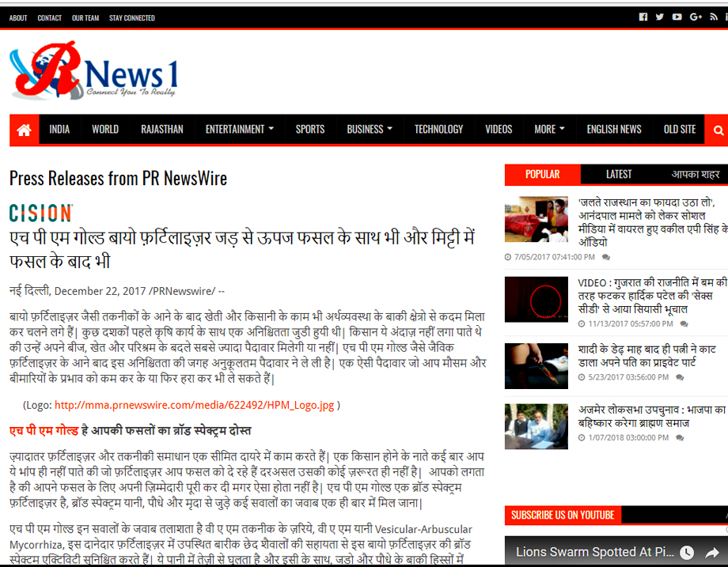Open the अजमेर लोकसभा उपचुनाव article

tap(652, 416)
